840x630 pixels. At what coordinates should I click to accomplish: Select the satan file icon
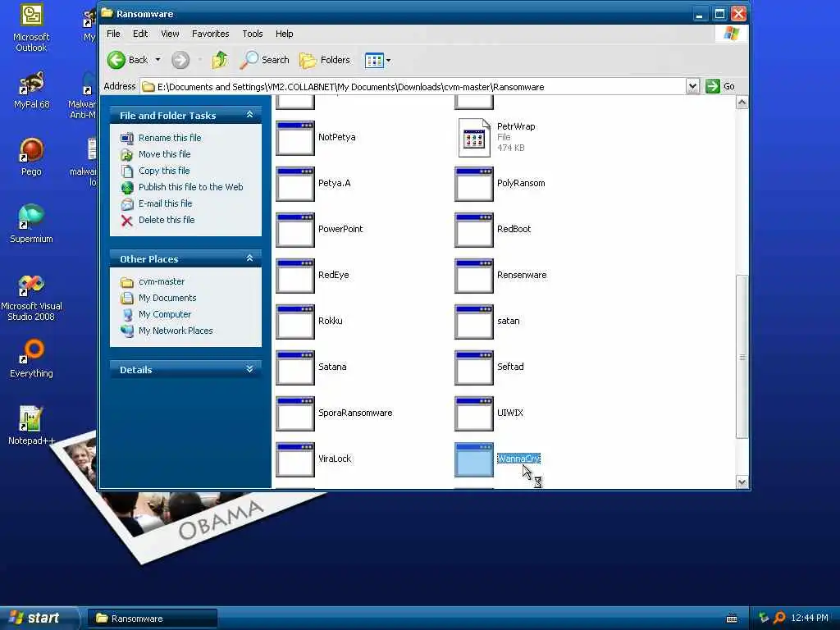pyautogui.click(x=474, y=322)
